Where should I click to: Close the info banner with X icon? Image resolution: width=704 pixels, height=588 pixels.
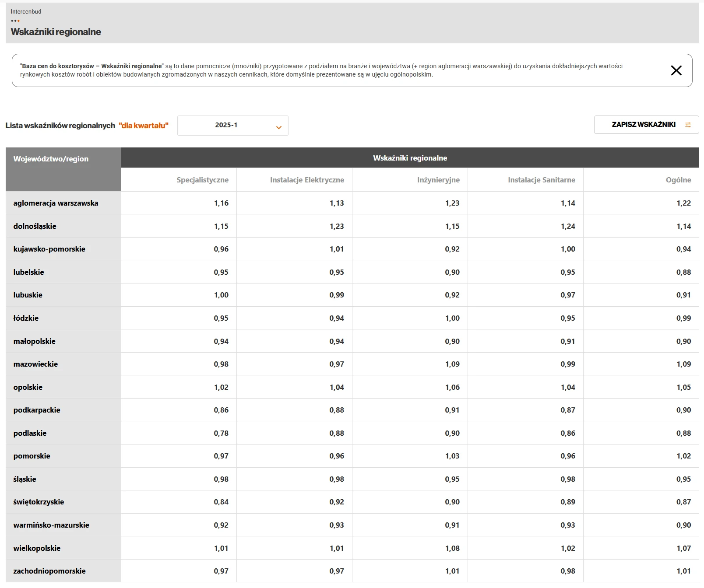point(676,70)
